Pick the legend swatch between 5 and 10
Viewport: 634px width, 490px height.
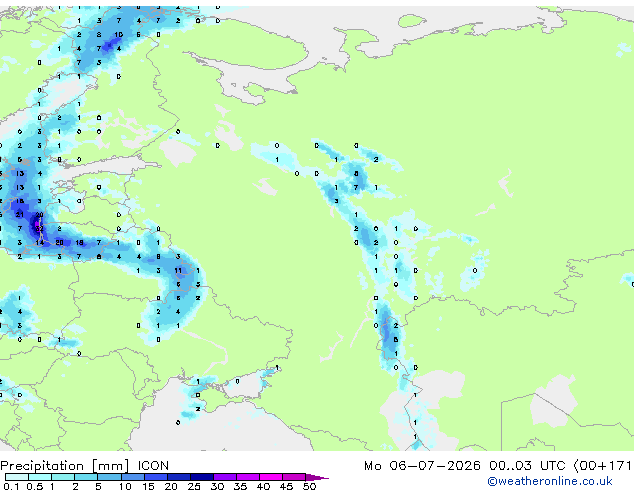[109, 477]
